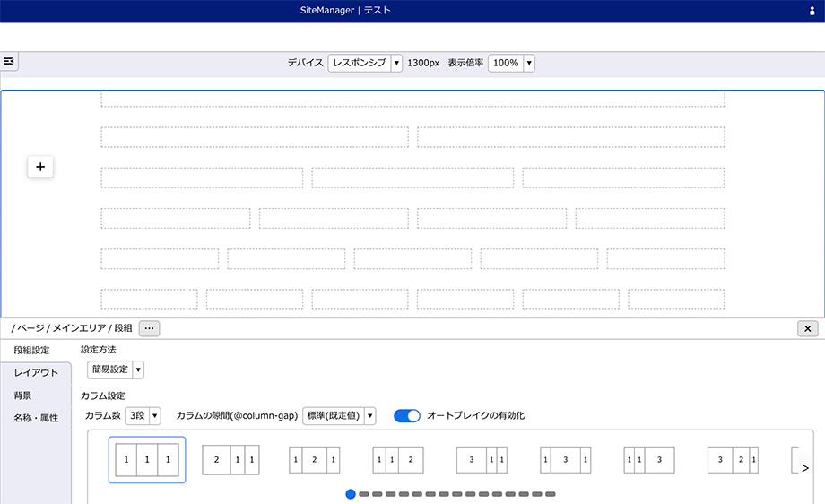Viewport: 825px width, 504px height.
Task: Show next layout presets with arrow
Action: (805, 468)
